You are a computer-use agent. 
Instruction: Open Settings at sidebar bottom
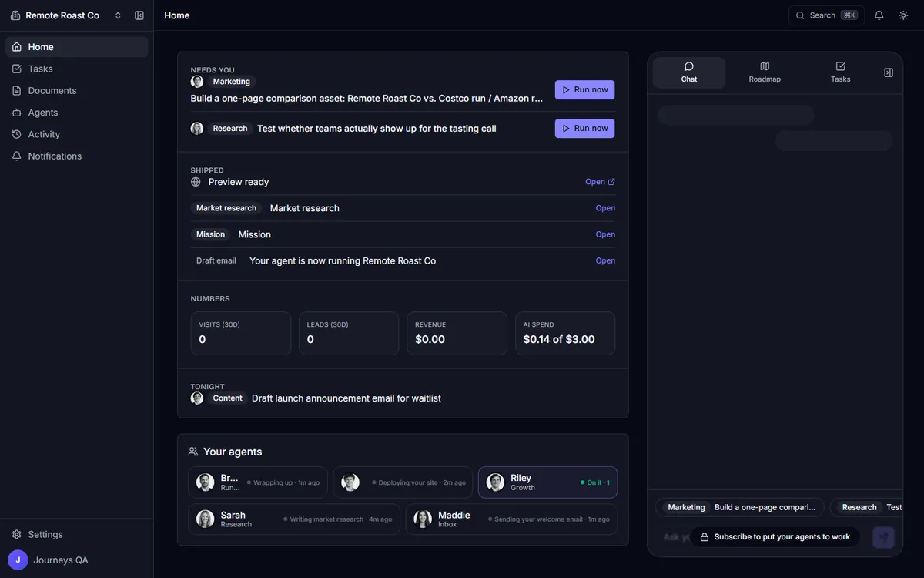(x=77, y=534)
